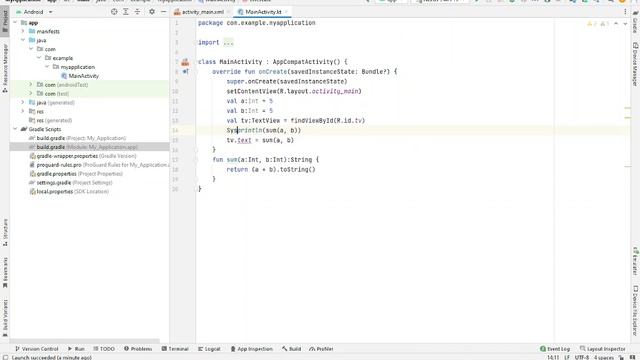Open the App Inspection tool window
640x360 pixels.
251,349
